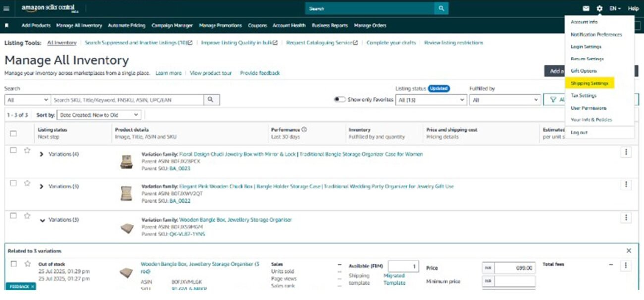This screenshot has width=644, height=300.
Task: Select Notification Preferences in settings menu
Action: pos(596,35)
